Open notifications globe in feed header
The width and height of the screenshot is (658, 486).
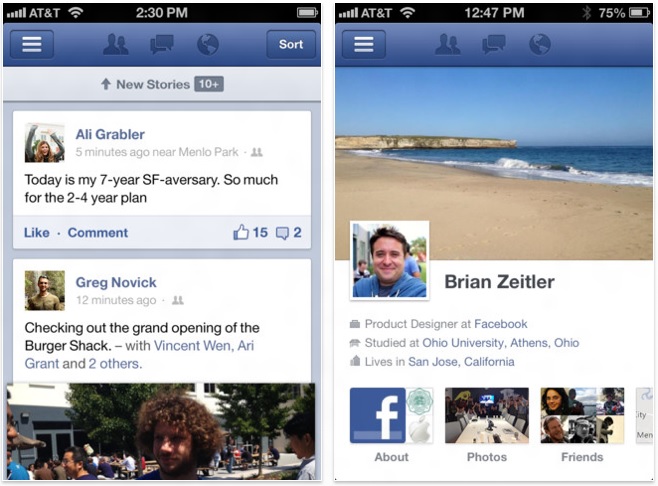(x=208, y=44)
